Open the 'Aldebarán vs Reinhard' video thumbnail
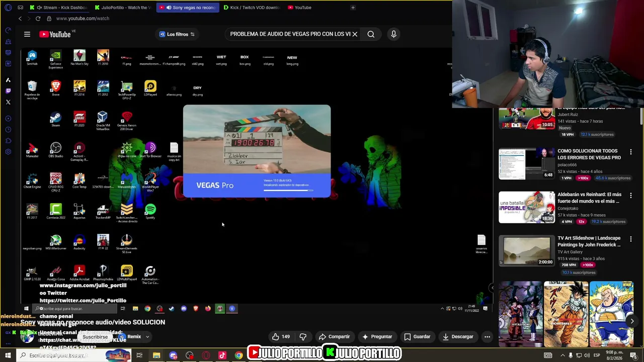 tap(527, 207)
